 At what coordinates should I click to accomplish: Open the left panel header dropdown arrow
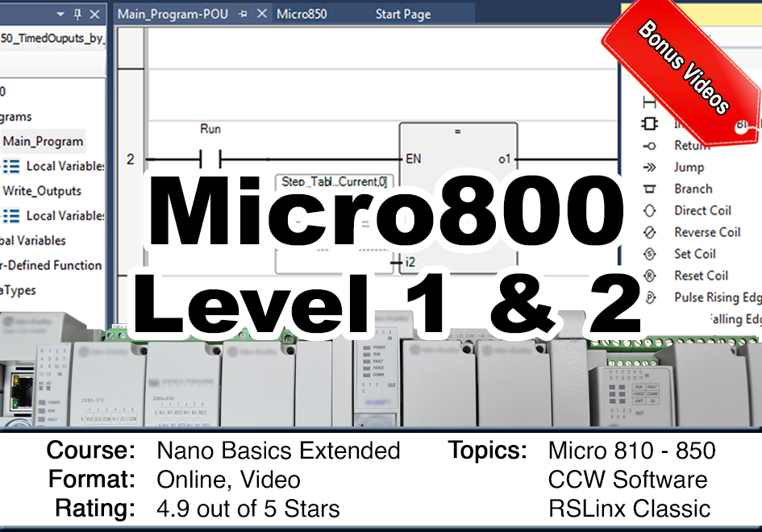coord(60,15)
